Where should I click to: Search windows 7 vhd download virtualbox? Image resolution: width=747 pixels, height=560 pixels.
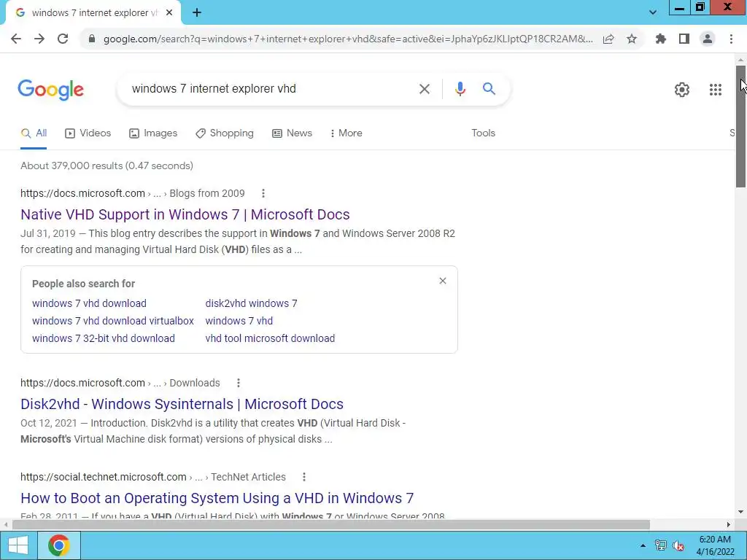113,321
